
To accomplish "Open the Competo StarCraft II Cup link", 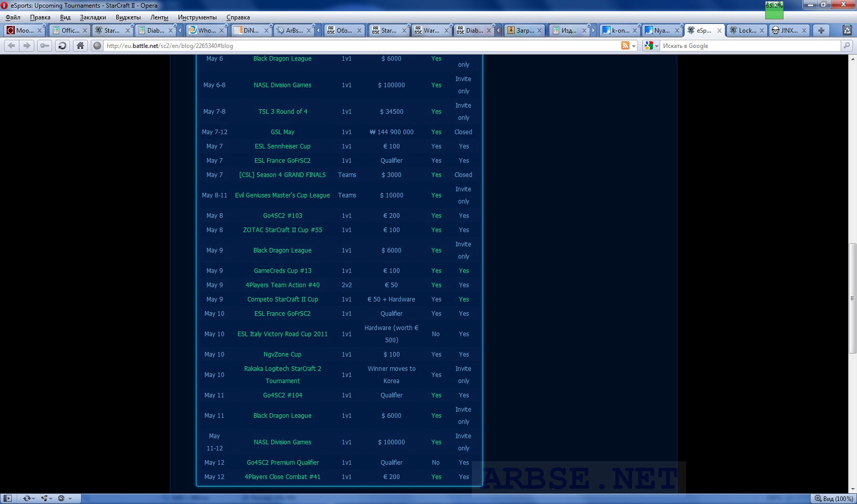I will pos(283,299).
